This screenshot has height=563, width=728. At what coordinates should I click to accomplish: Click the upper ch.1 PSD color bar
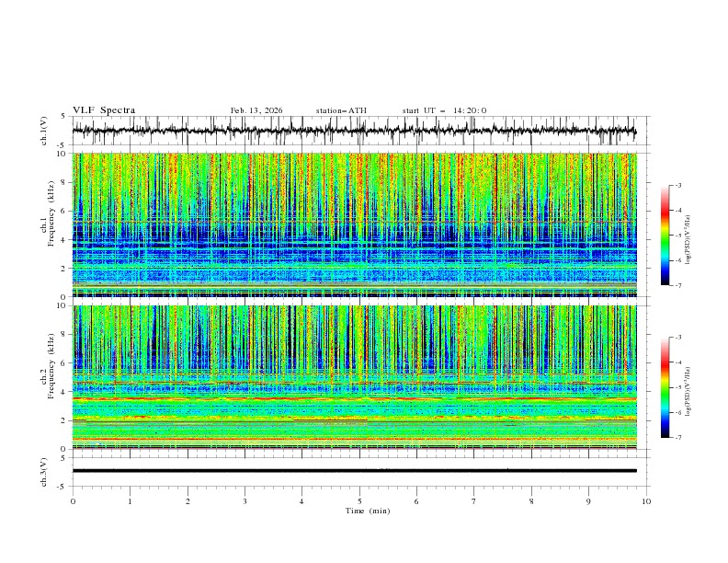point(665,236)
